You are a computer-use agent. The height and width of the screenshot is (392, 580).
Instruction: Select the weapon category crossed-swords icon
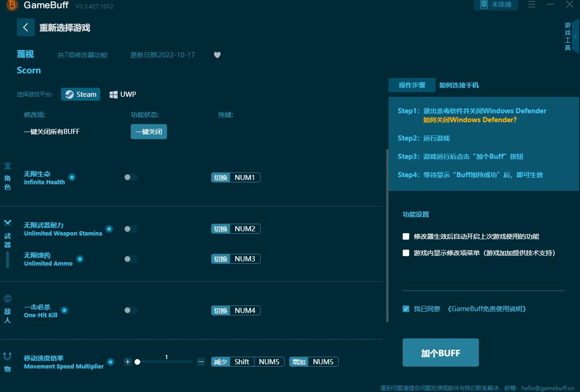8,223
